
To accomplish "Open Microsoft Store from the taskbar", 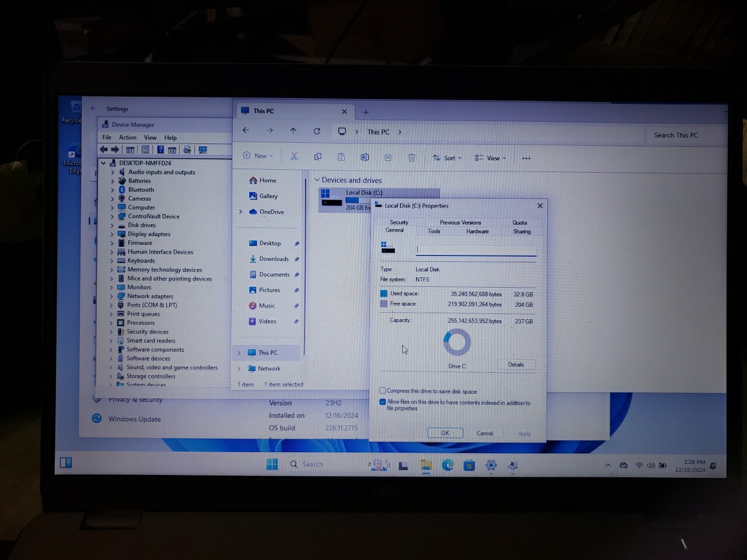I will [469, 465].
